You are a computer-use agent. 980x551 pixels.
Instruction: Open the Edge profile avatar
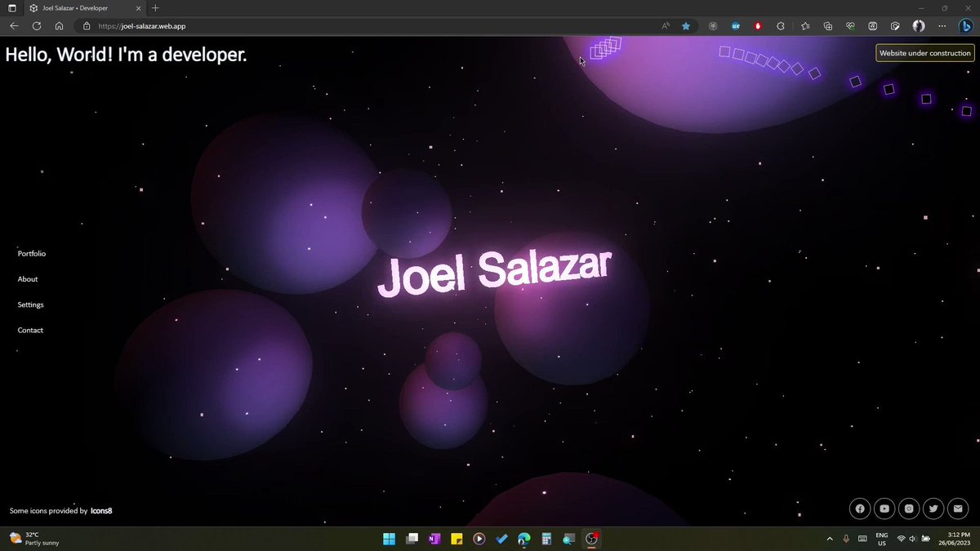pyautogui.click(x=918, y=25)
